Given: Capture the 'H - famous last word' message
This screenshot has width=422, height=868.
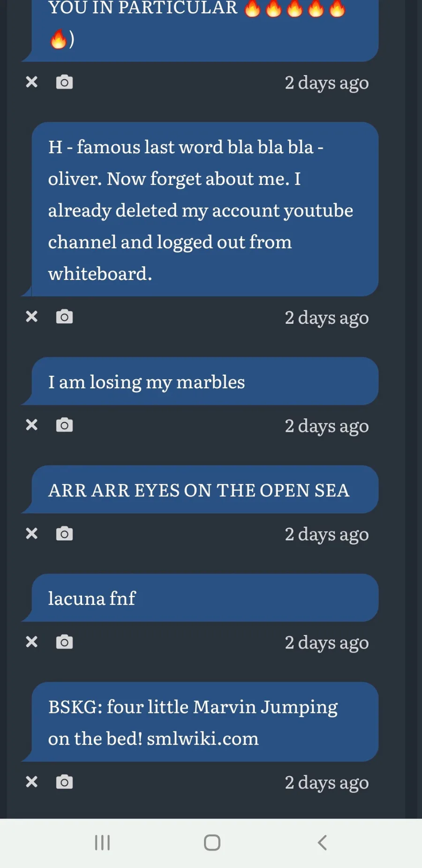Looking at the screenshot, I should [64, 317].
